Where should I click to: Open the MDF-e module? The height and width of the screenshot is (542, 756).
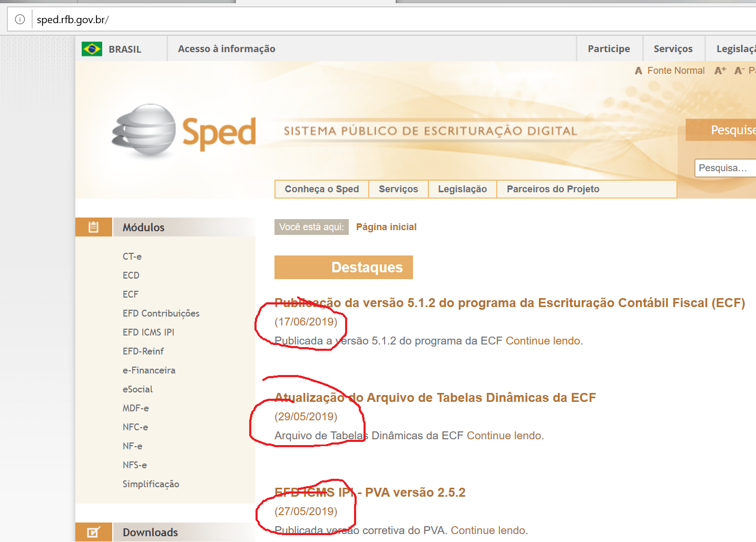(136, 408)
